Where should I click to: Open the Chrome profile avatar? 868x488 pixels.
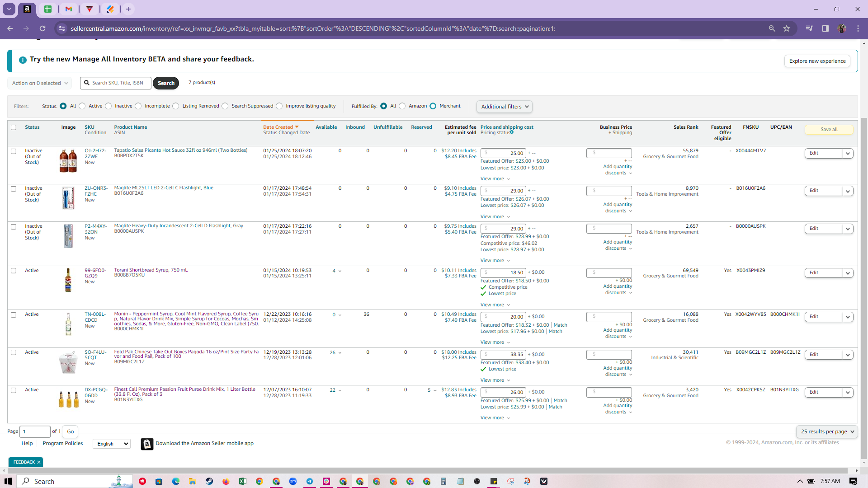coord(842,28)
